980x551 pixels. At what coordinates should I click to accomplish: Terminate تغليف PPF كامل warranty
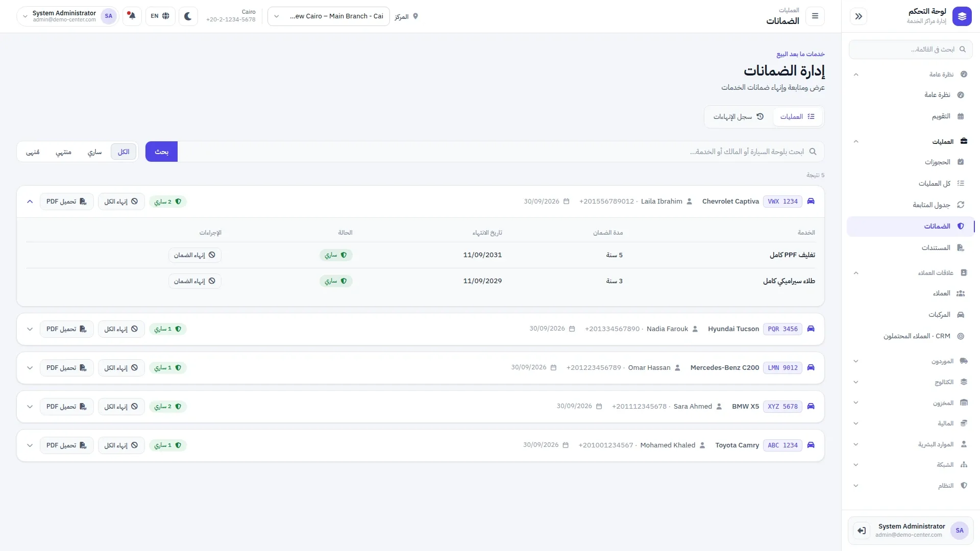coord(194,255)
